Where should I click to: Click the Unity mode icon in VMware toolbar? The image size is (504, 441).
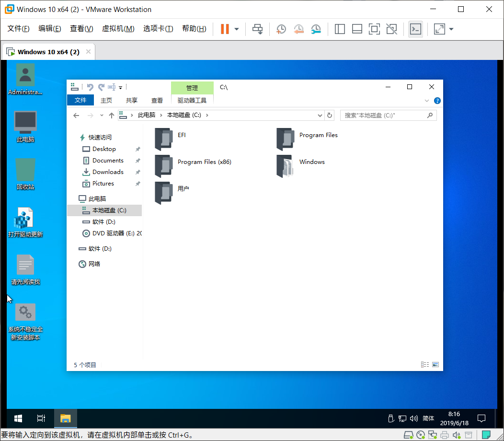click(x=391, y=29)
